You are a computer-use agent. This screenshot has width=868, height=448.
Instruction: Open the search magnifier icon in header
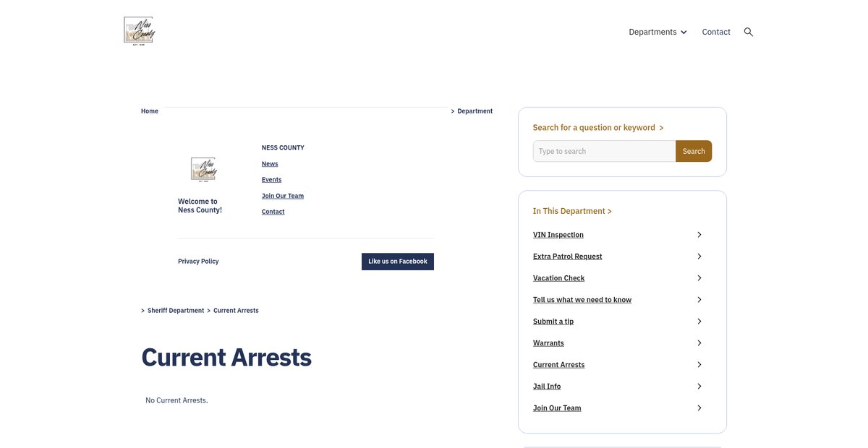tap(749, 32)
